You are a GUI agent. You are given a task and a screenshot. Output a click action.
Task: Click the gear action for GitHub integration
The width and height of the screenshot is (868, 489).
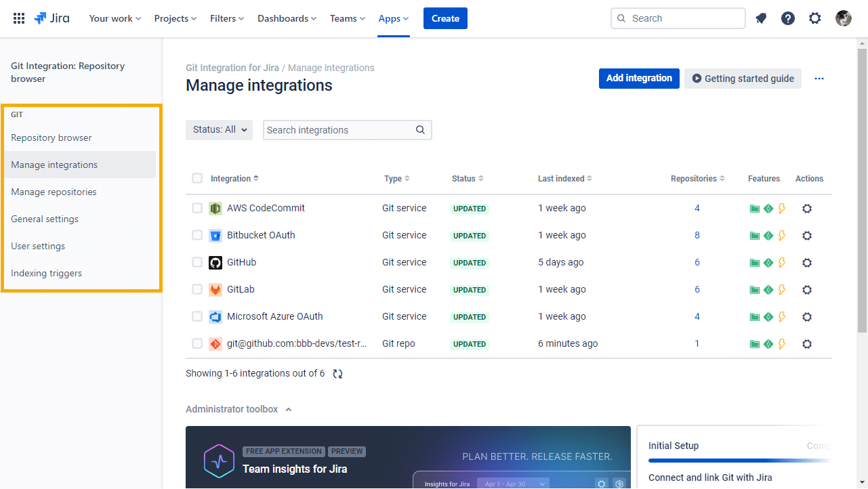tap(806, 263)
